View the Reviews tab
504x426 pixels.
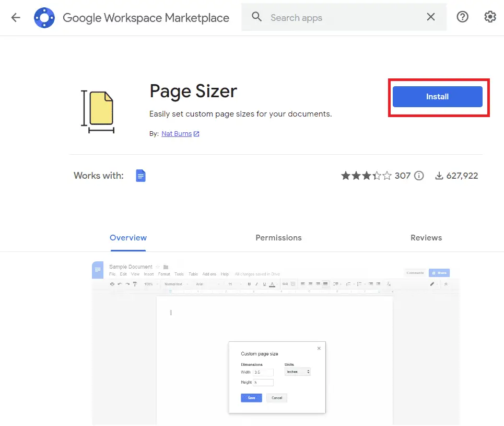click(x=426, y=238)
